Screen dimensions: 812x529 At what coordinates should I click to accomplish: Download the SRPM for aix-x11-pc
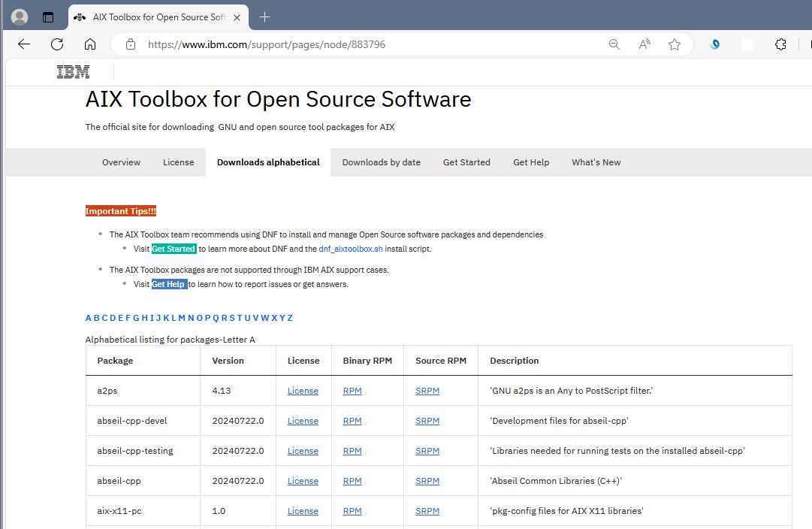[x=427, y=511]
